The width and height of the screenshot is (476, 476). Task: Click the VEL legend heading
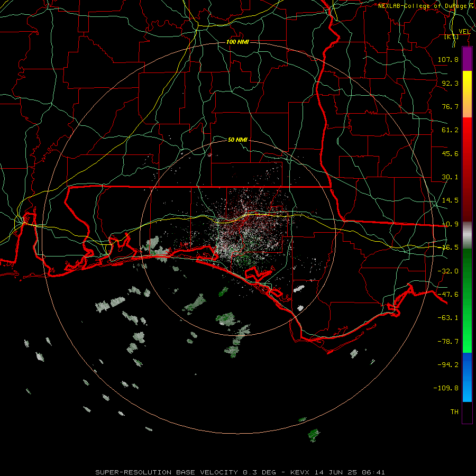coord(464,32)
